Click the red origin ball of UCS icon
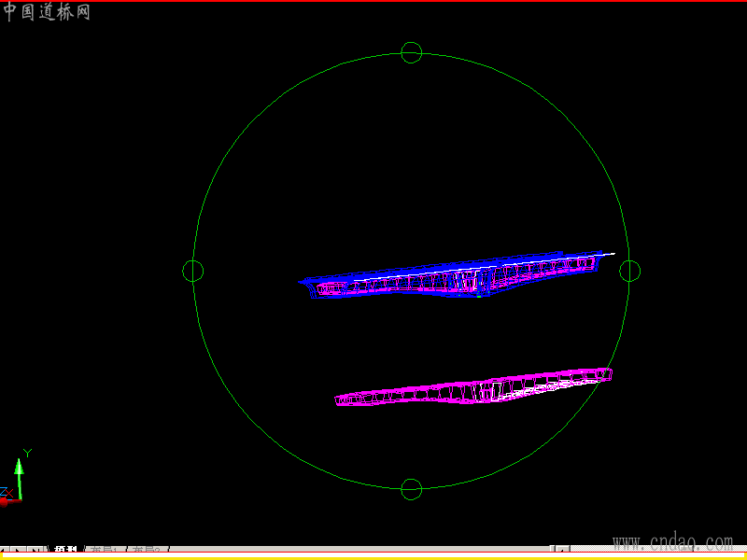The height and width of the screenshot is (560, 747). (x=4, y=502)
